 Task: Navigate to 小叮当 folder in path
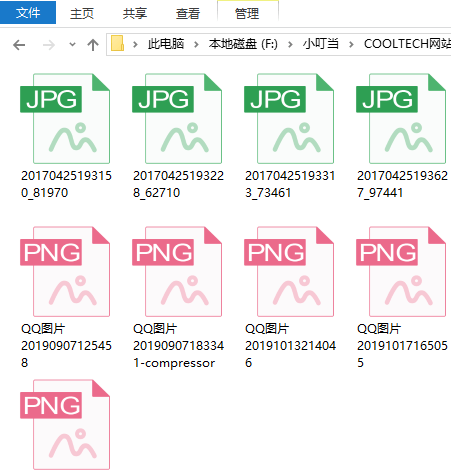click(x=321, y=44)
